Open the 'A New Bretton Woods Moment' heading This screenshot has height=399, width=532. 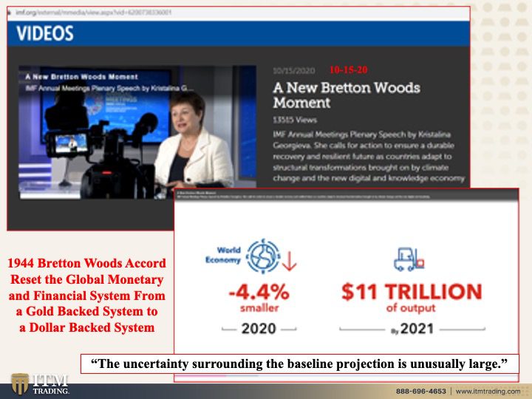(x=347, y=95)
